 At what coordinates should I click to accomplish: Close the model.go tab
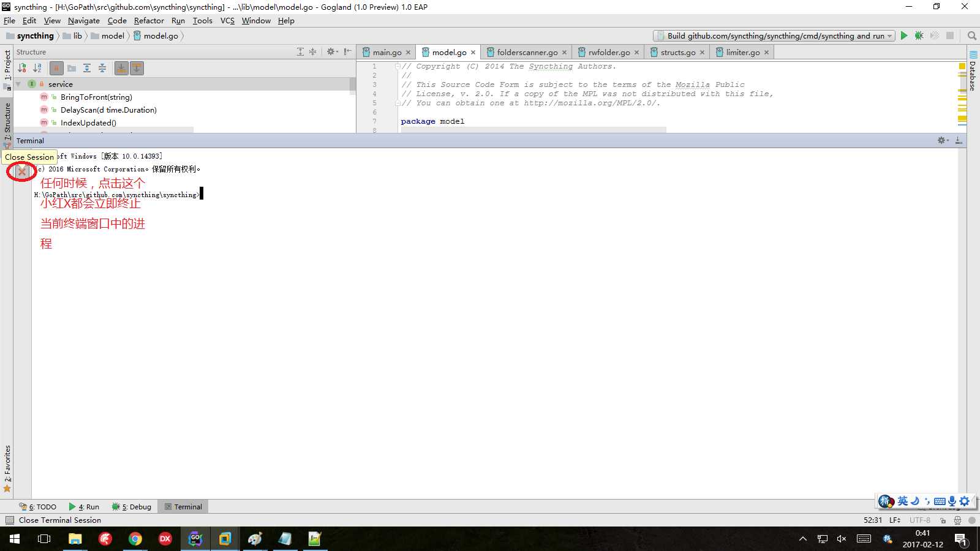pyautogui.click(x=473, y=53)
